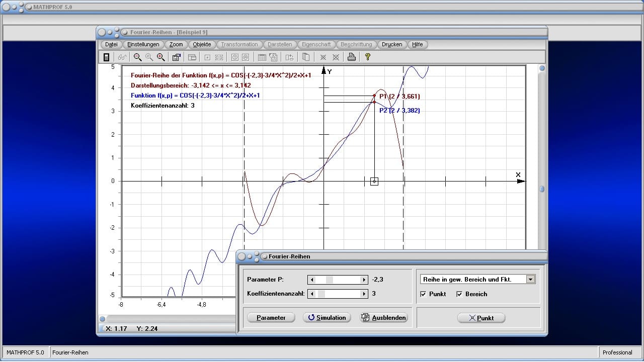Click the window layout toolbar icon

192,57
